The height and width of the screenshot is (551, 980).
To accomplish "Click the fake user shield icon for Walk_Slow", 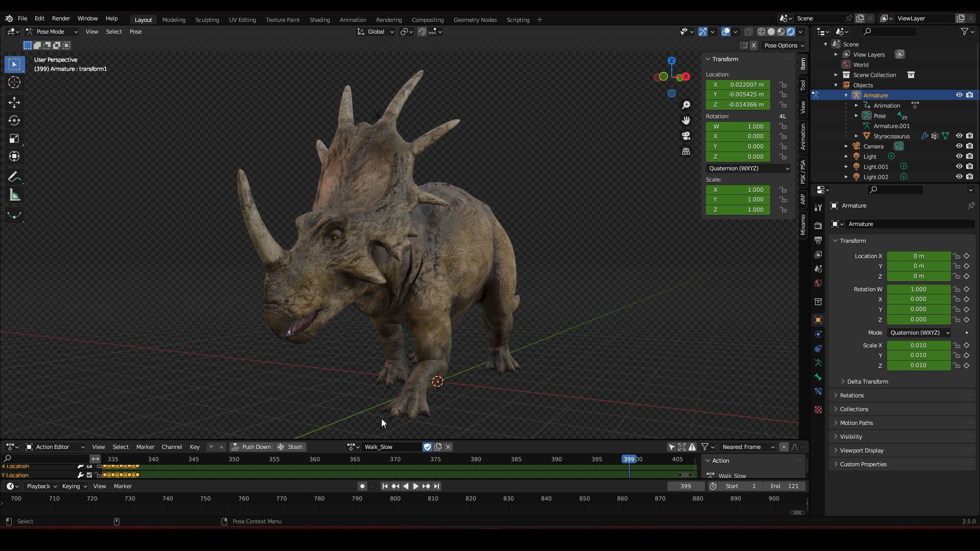I will [x=427, y=447].
